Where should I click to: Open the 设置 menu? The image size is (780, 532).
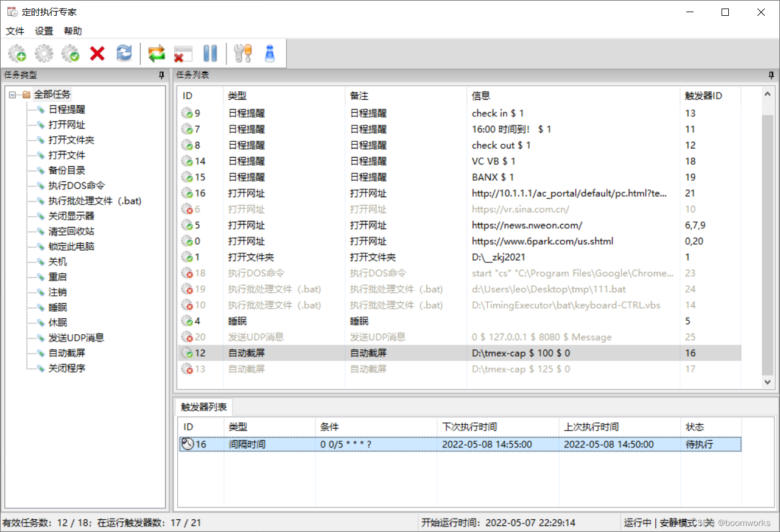coord(43,31)
